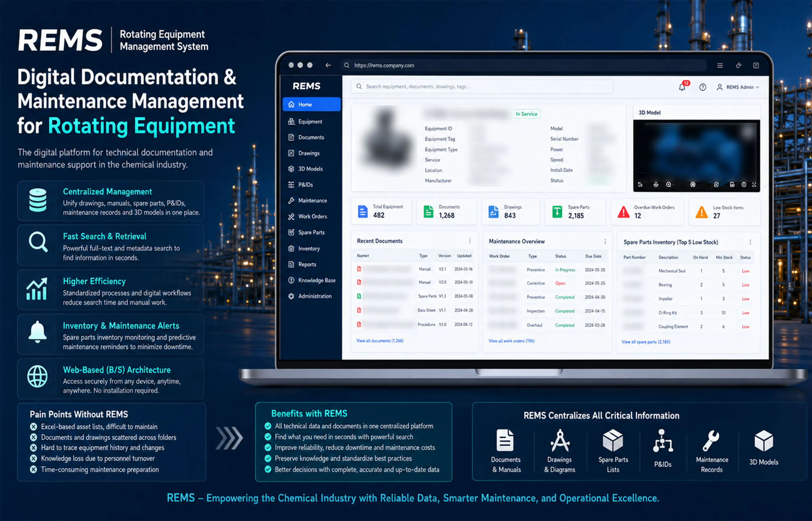Click the browser back arrow
The width and height of the screenshot is (812, 521).
pos(328,65)
